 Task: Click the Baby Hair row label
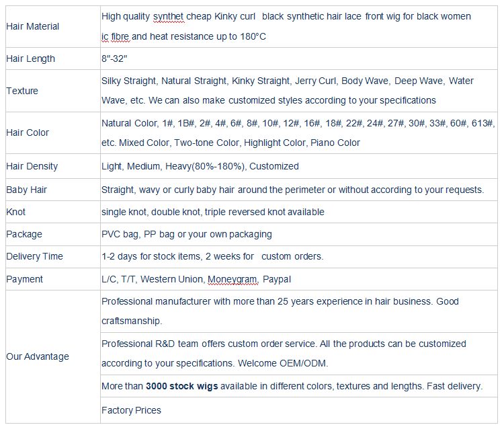26,190
